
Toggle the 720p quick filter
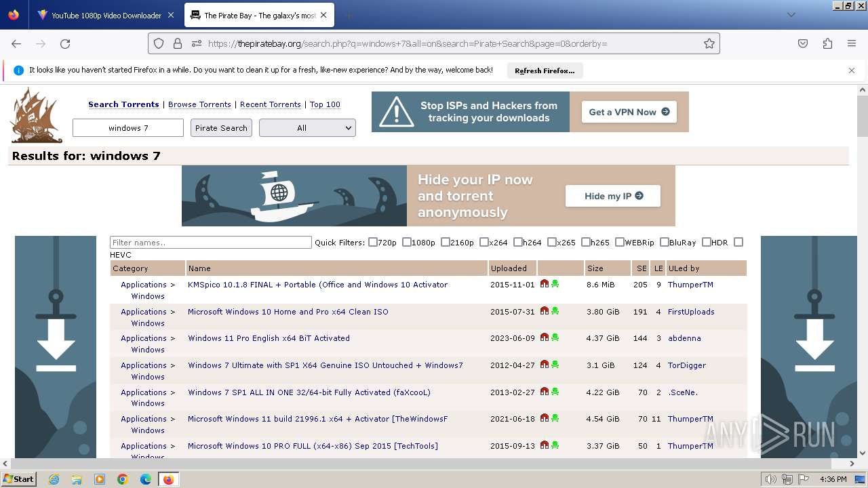point(373,242)
